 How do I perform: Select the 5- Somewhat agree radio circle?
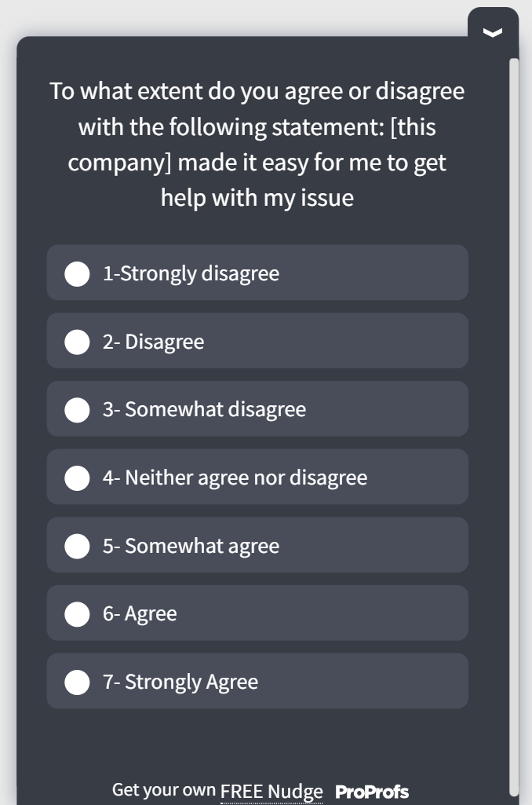(x=77, y=547)
